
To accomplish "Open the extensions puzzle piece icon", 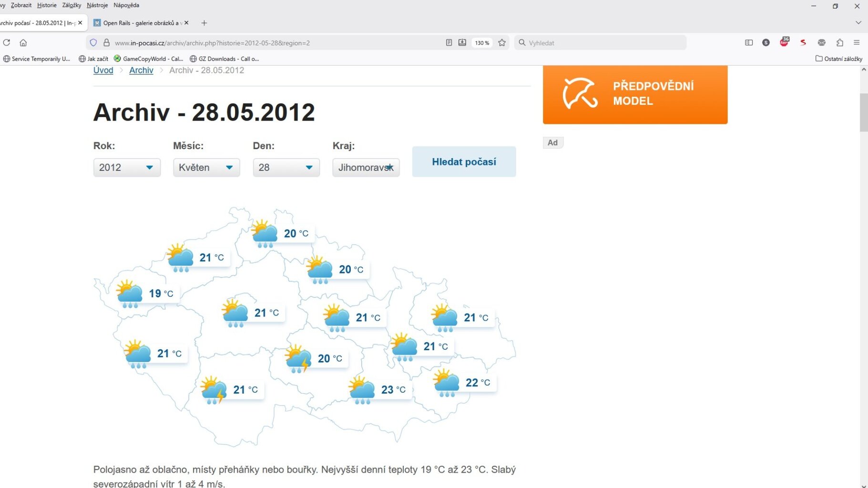I will pyautogui.click(x=840, y=42).
